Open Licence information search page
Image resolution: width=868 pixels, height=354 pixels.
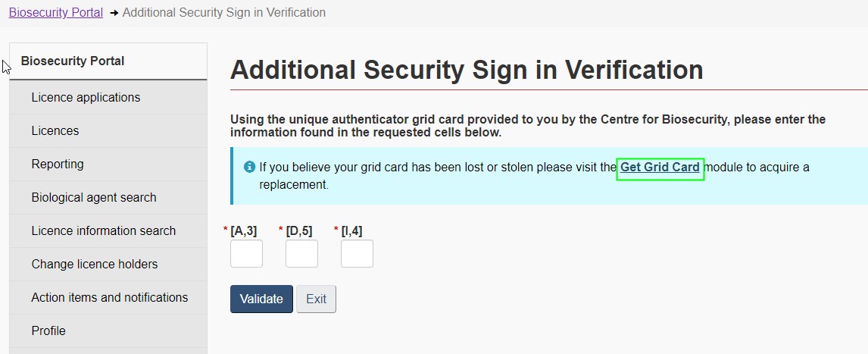click(103, 231)
